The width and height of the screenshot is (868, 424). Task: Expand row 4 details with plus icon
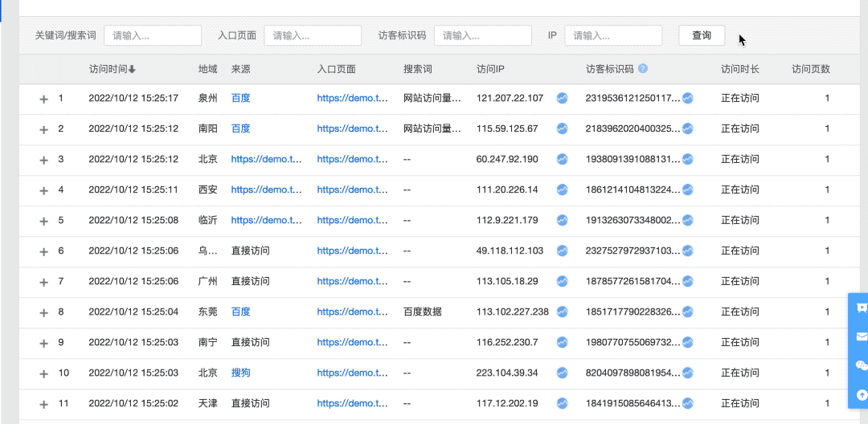[44, 190]
